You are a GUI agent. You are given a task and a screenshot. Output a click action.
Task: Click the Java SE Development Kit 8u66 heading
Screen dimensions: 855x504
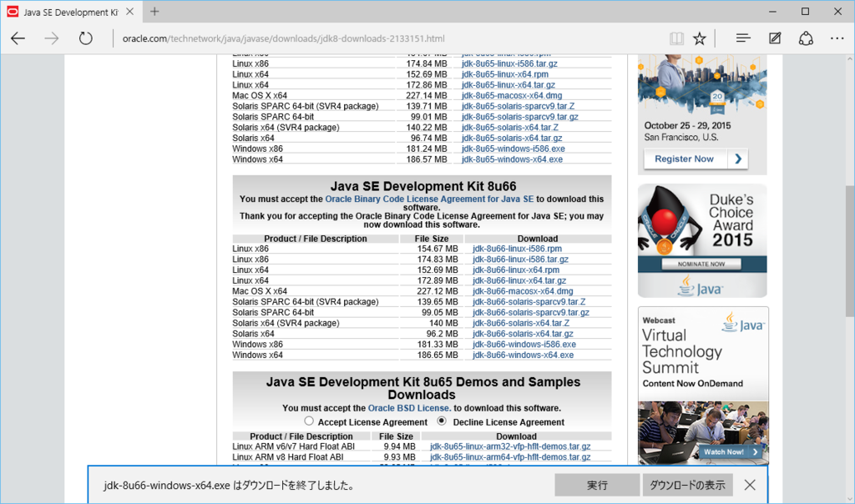pos(423,186)
